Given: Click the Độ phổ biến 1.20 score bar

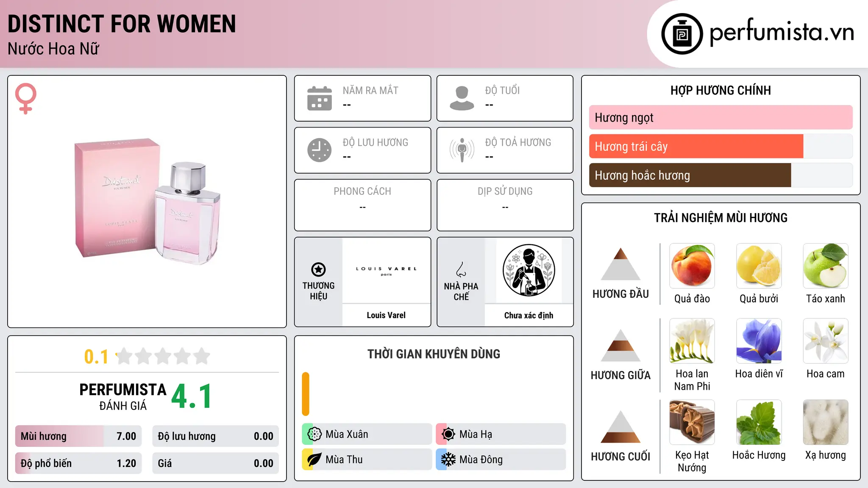Looking at the screenshot, I should coord(78,463).
